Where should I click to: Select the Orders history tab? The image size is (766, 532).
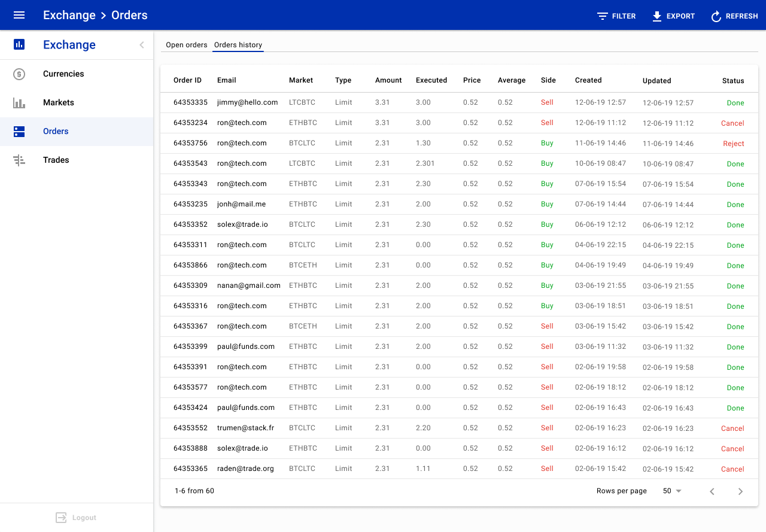click(238, 45)
